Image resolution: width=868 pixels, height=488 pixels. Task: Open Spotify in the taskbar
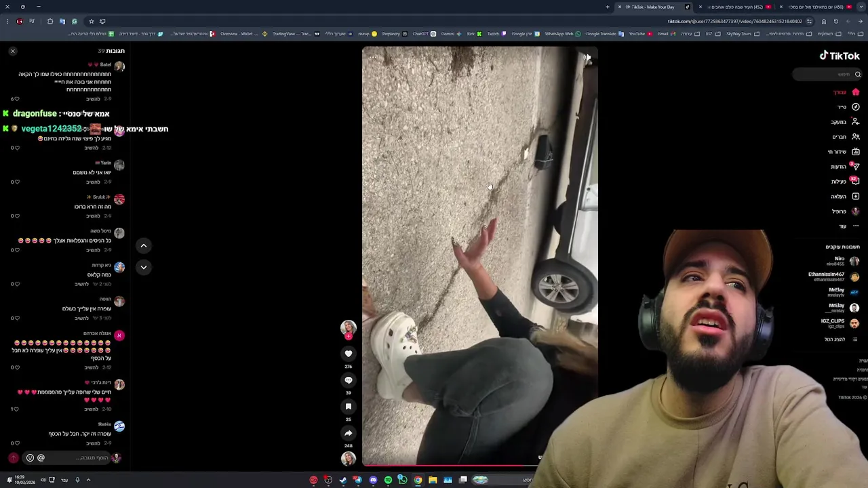(x=388, y=480)
